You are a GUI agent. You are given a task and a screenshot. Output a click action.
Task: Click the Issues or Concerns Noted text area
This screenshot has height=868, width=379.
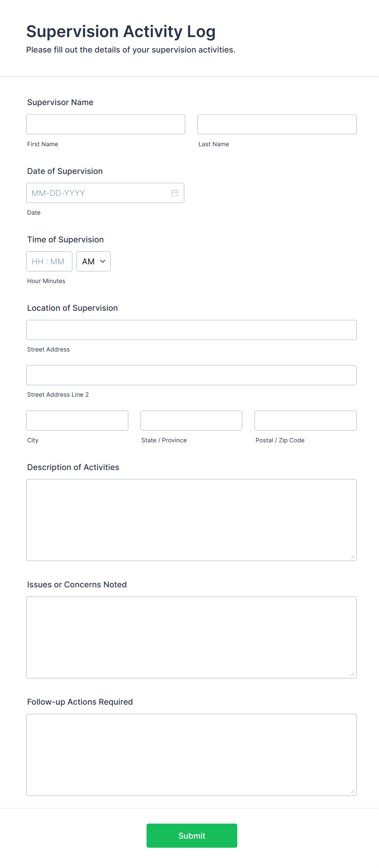tap(191, 637)
